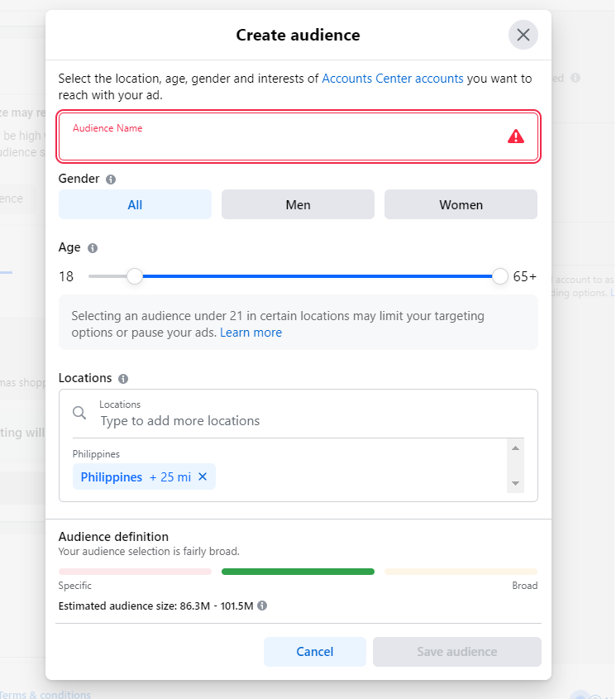616x699 pixels.
Task: Close the Create audience dialog
Action: (523, 35)
